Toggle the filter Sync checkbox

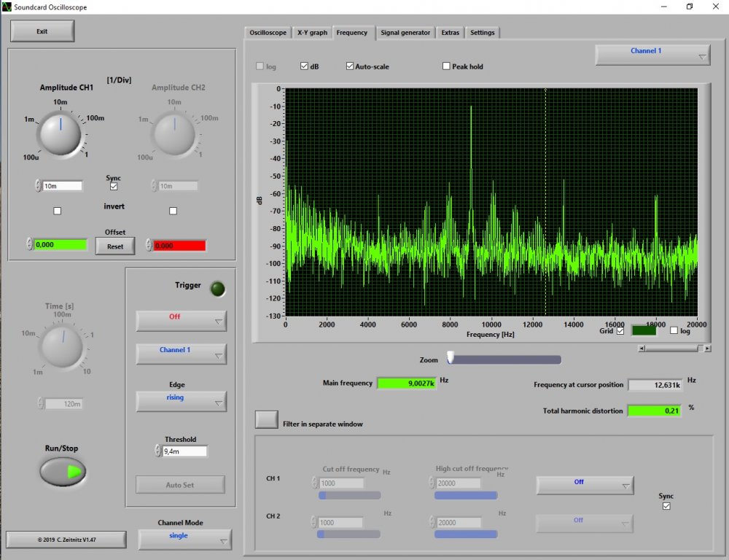666,506
